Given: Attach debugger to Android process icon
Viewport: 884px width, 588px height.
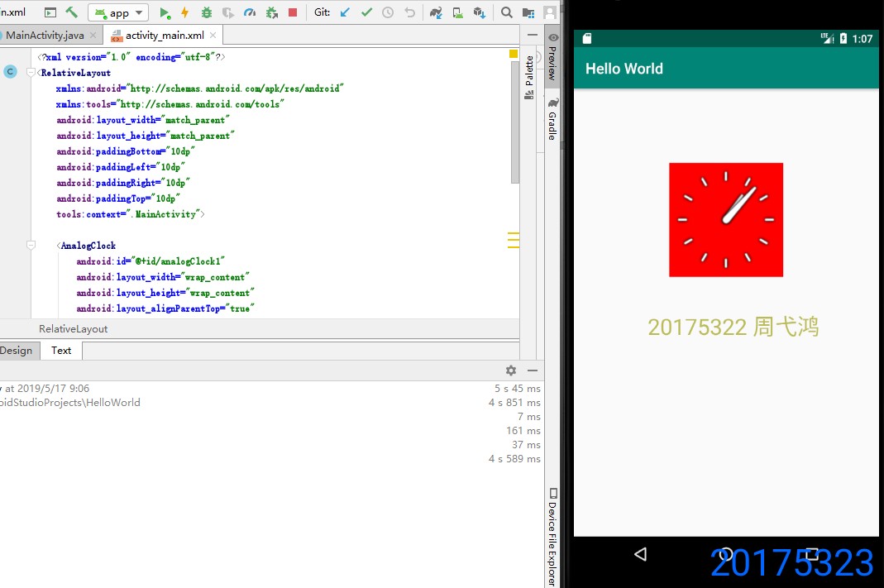Looking at the screenshot, I should (272, 12).
